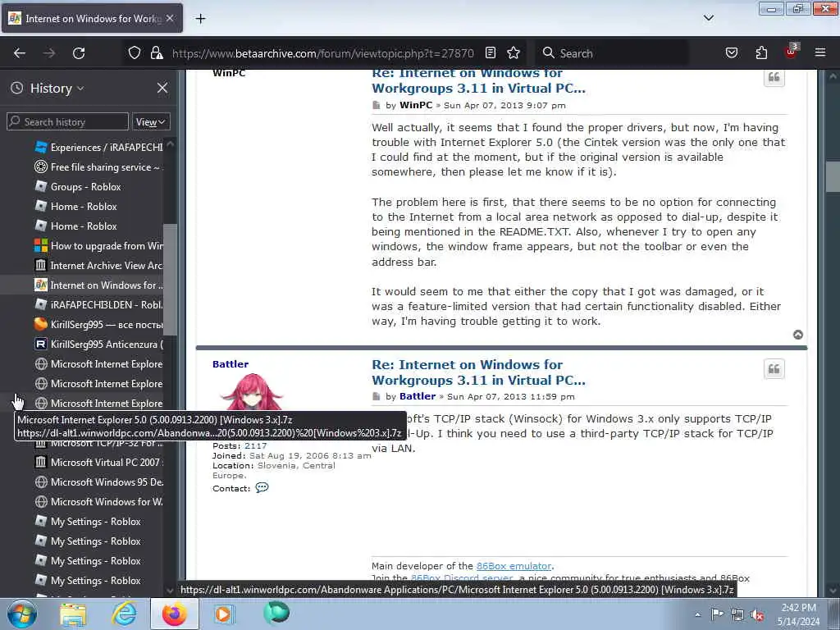This screenshot has width=840, height=630.
Task: View Battler's 2117 posts
Action: [x=256, y=445]
